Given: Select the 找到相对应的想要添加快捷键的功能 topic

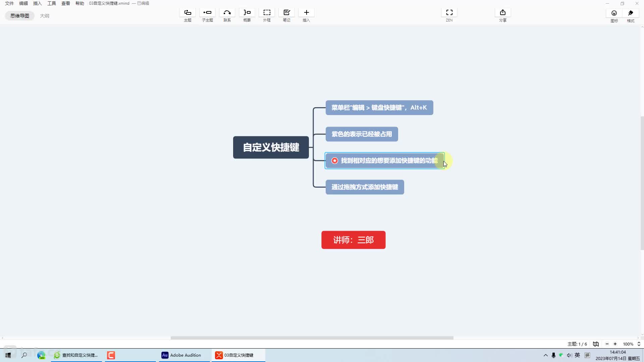Looking at the screenshot, I should pyautogui.click(x=385, y=161).
